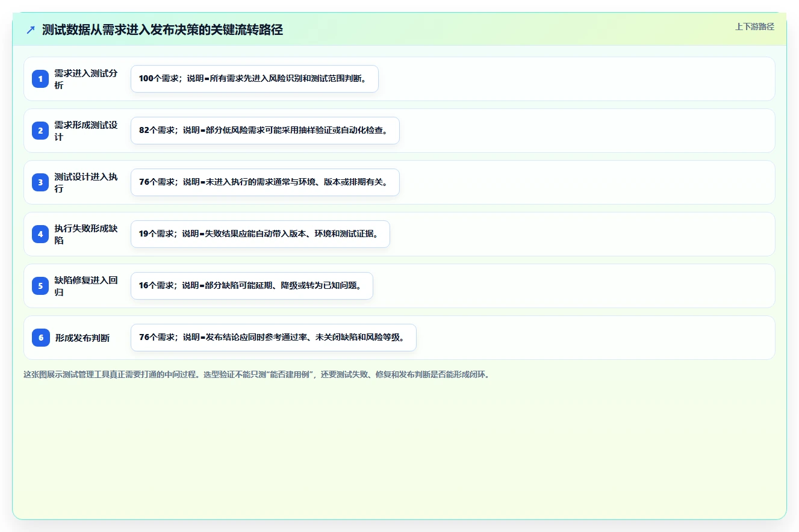Click the title 测试数据从需求进入发布决策的关键流转路径
799x532 pixels.
[163, 30]
